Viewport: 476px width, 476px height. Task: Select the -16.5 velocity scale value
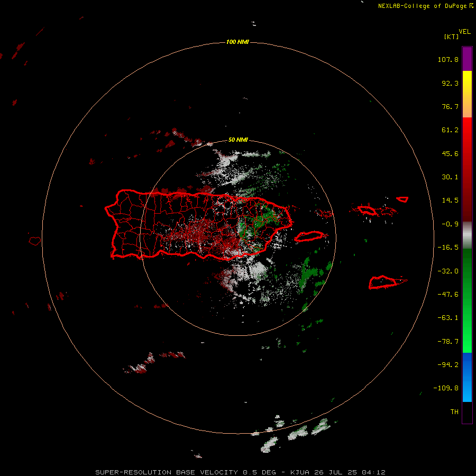[448, 248]
